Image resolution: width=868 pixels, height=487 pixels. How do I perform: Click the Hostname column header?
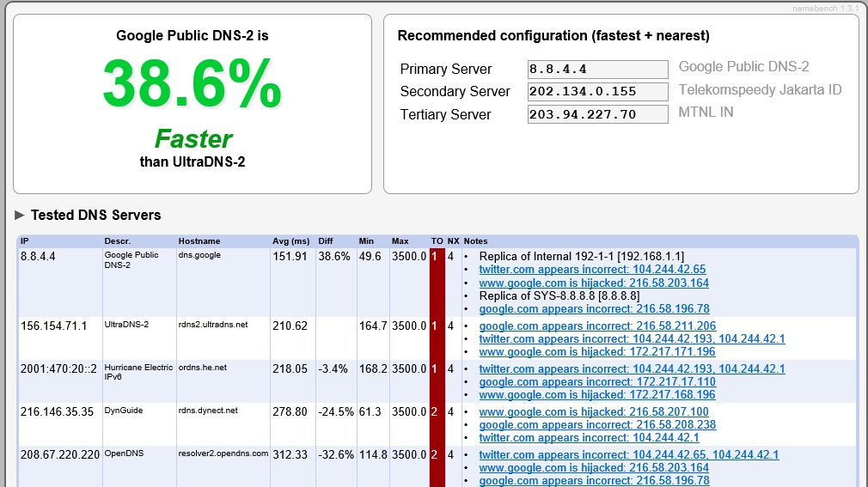coord(199,241)
